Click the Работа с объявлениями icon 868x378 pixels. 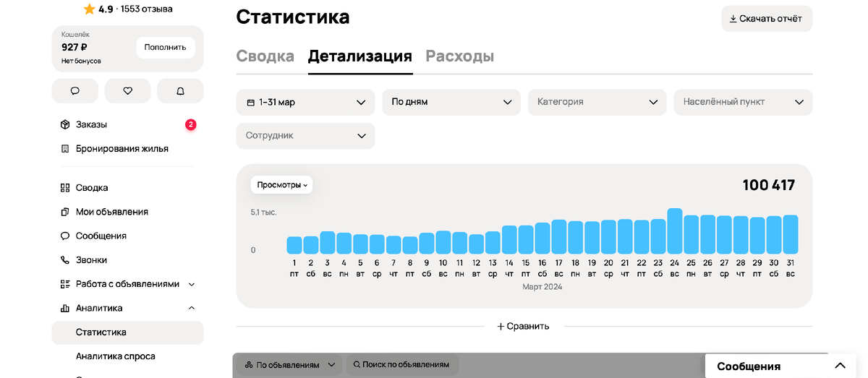pos(65,284)
